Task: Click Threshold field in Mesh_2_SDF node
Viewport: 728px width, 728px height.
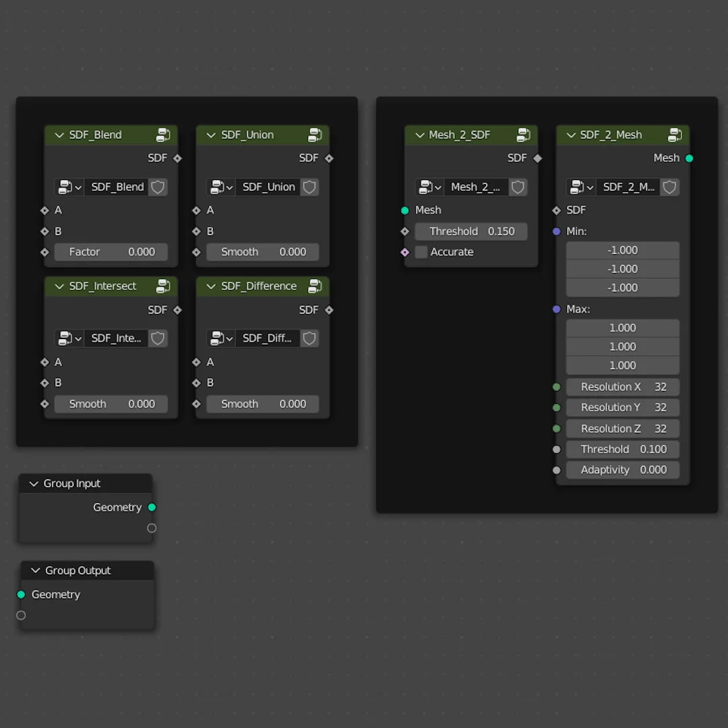Action: coord(471,231)
